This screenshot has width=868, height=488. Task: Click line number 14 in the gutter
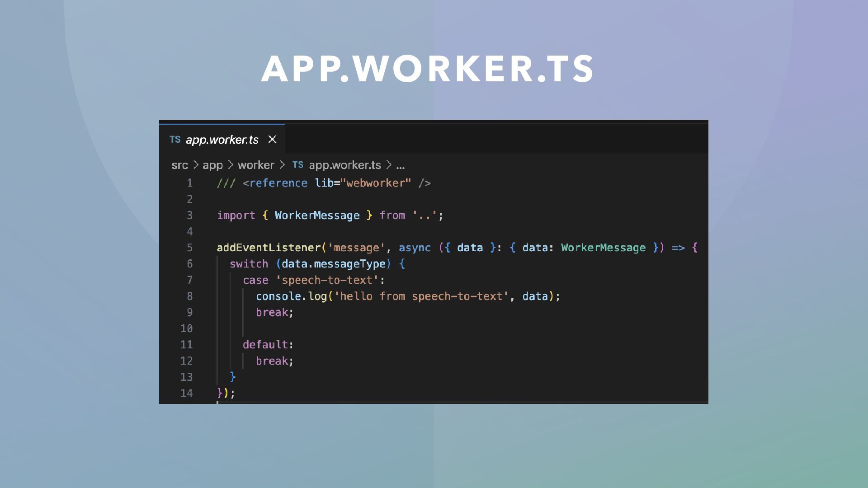(186, 394)
